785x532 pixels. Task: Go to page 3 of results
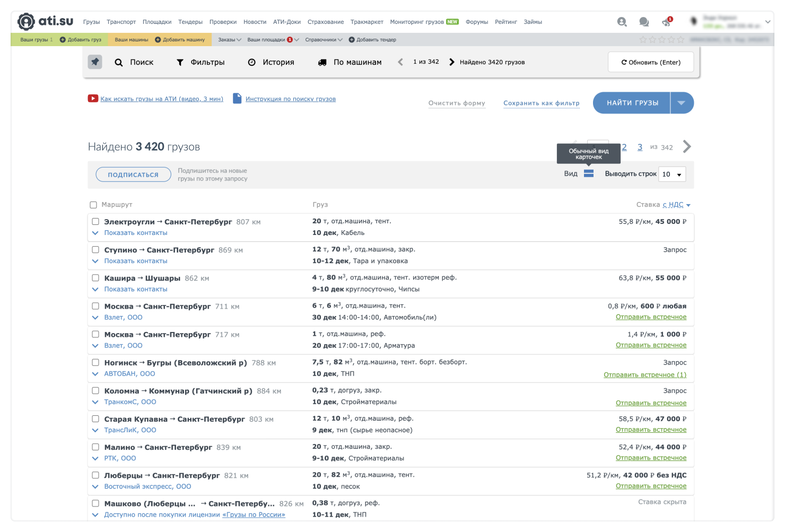(640, 147)
